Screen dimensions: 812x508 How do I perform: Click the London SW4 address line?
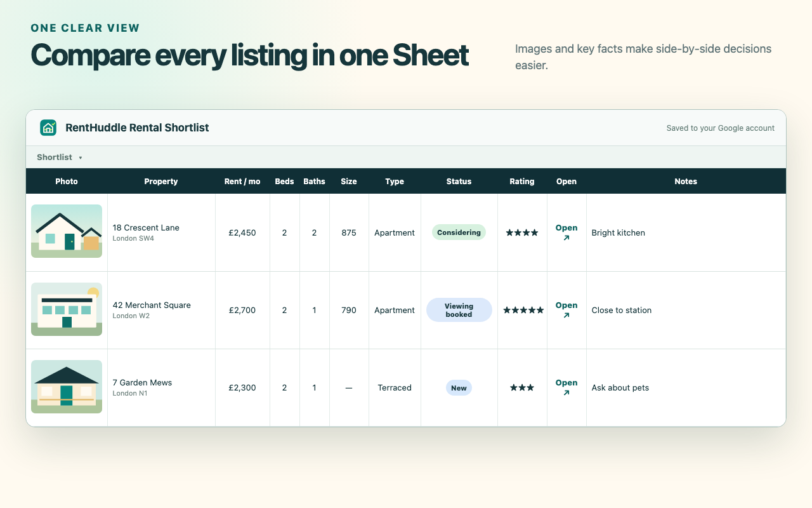click(x=133, y=239)
